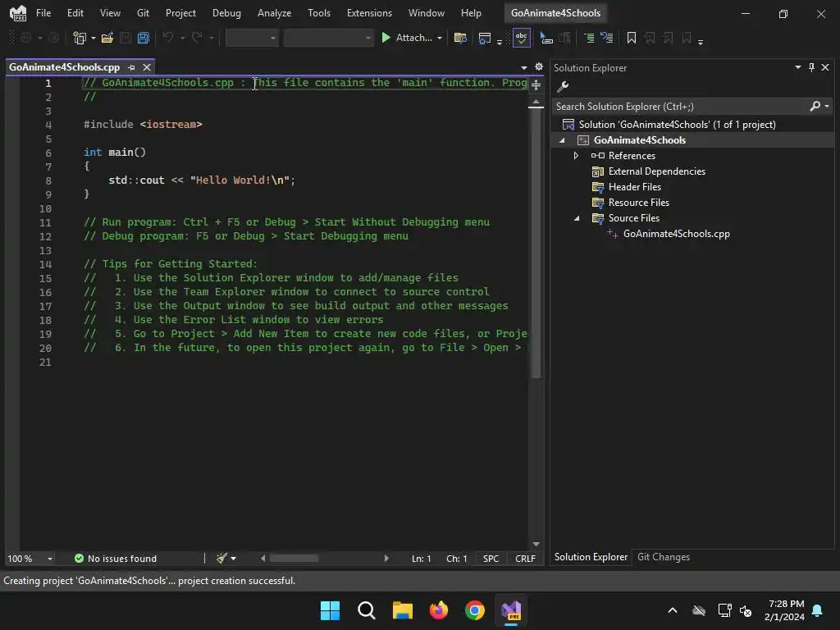The width and height of the screenshot is (840, 630).
Task: Expand the References node
Action: [577, 156]
